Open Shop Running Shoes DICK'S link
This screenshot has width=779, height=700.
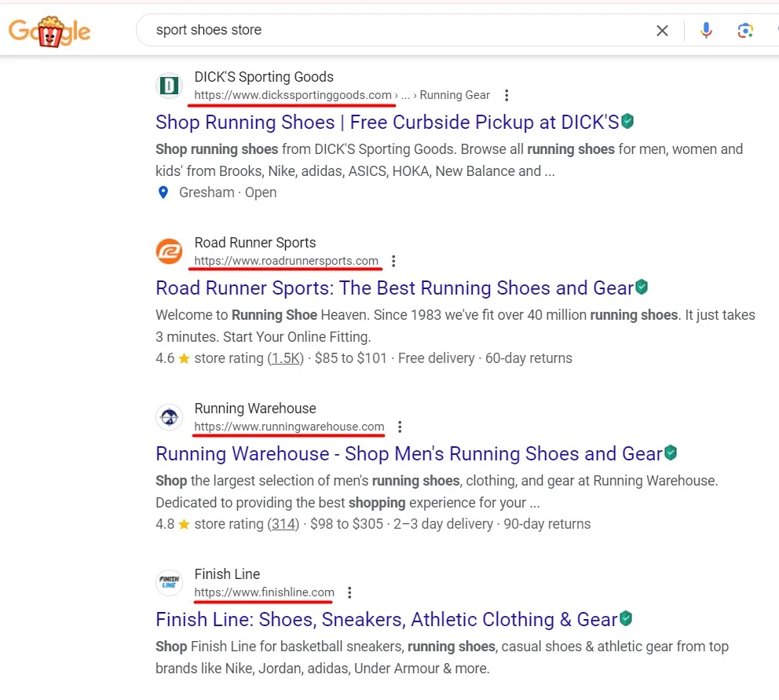pos(386,123)
